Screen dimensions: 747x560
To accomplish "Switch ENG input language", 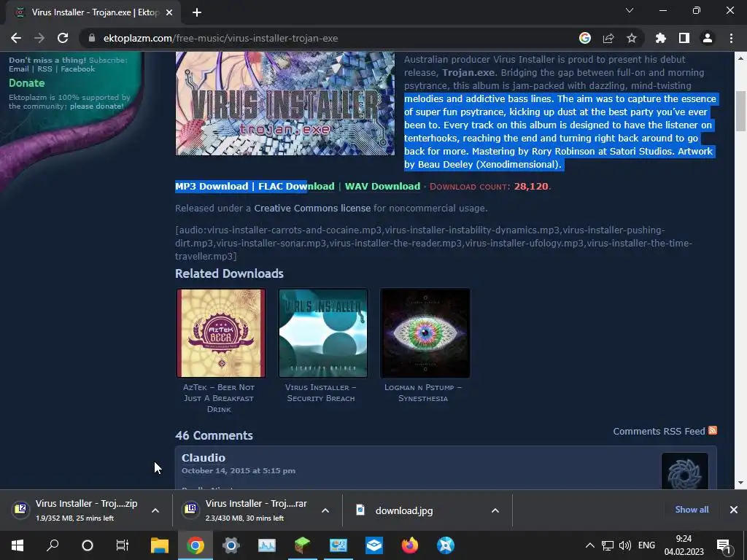I will (x=646, y=545).
